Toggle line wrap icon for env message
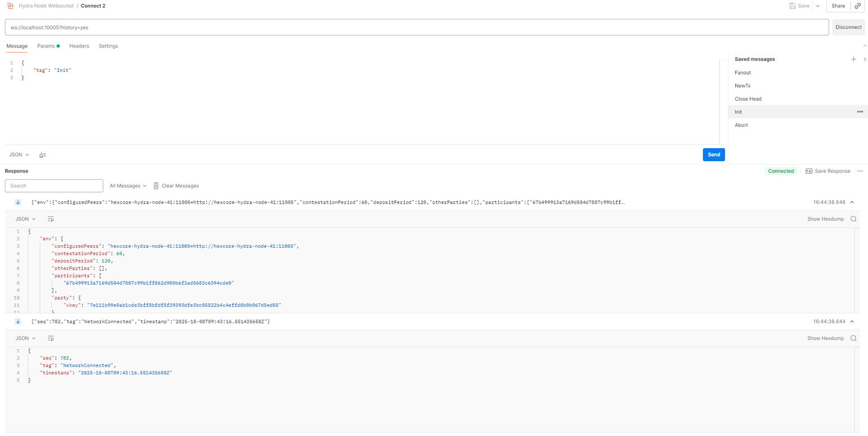Screen dimensions: 868x436 point(51,219)
